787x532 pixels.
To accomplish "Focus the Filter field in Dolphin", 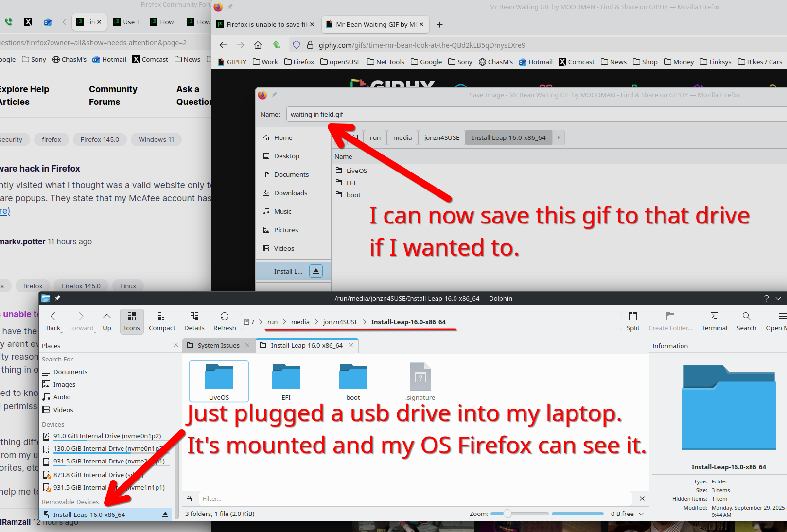I will tap(415, 498).
